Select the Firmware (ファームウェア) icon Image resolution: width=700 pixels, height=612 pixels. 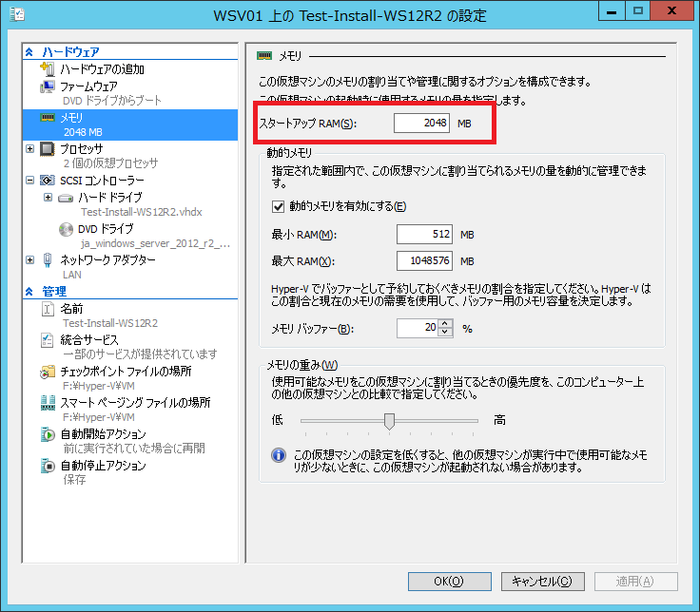(48, 86)
